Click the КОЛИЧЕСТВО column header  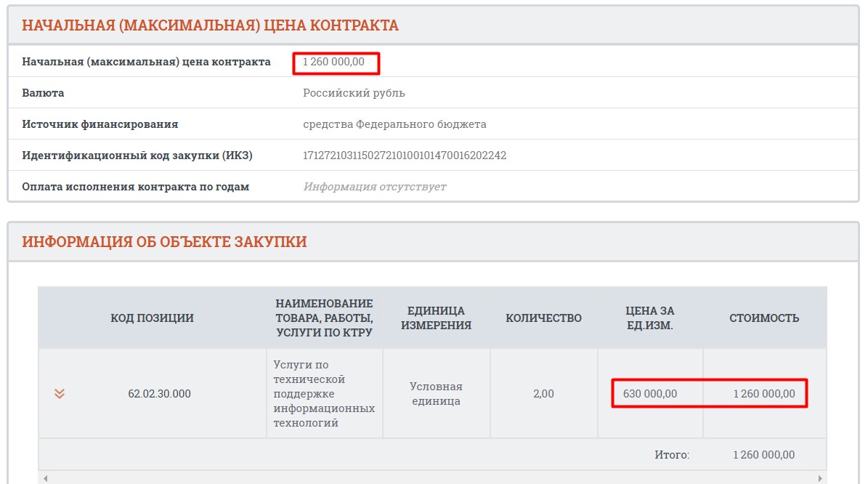(x=543, y=318)
